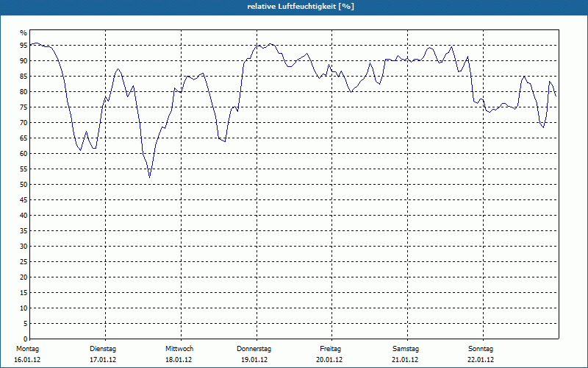The width and height of the screenshot is (588, 368).
Task: Click the chart title 'relative Luftfeuchtigkeit [%]'
Action: point(301,7)
